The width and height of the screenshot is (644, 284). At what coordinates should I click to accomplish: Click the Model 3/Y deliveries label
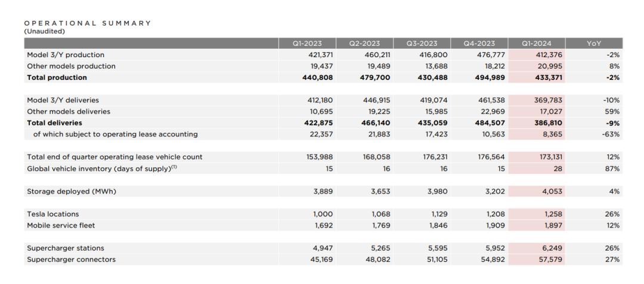point(63,100)
